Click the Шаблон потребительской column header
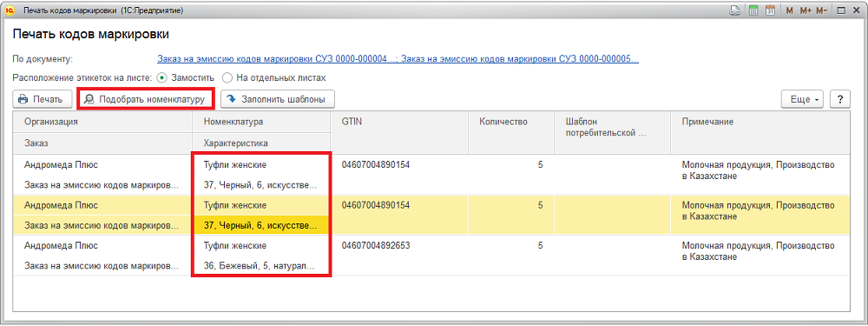Viewport: 868px width, 326px height. point(612,132)
